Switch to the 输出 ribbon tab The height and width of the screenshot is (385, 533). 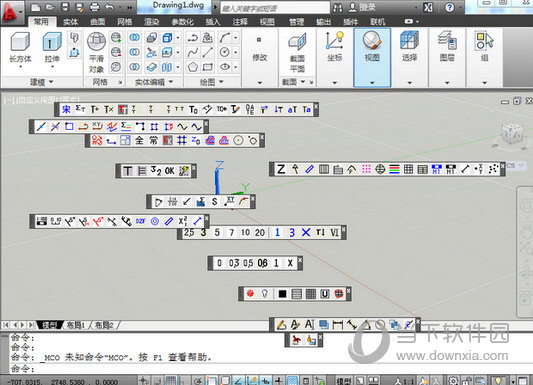323,22
